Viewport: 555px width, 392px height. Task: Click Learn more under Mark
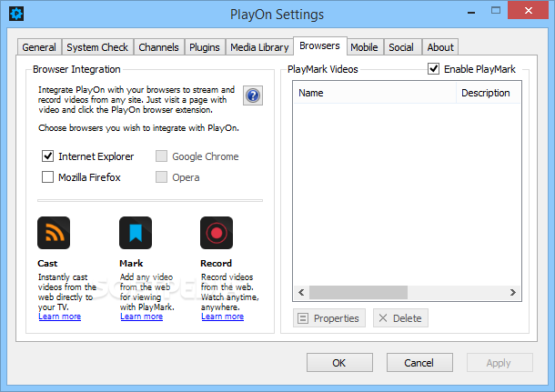tap(142, 317)
